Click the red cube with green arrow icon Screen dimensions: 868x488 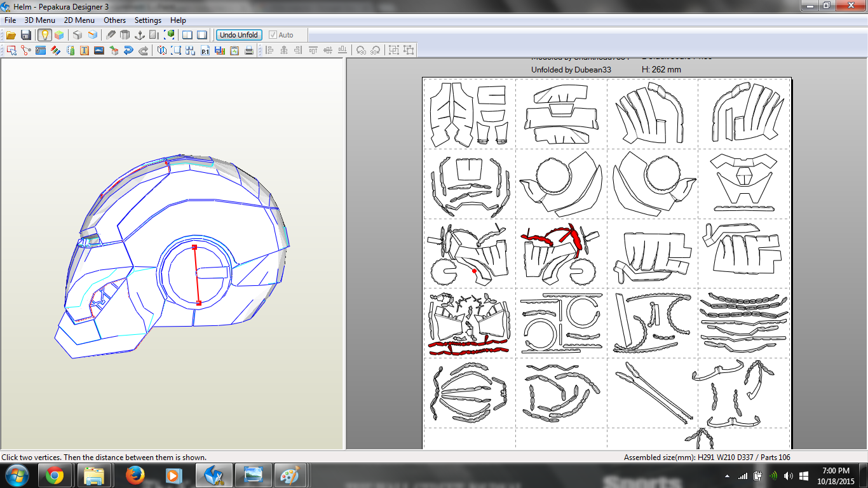114,50
